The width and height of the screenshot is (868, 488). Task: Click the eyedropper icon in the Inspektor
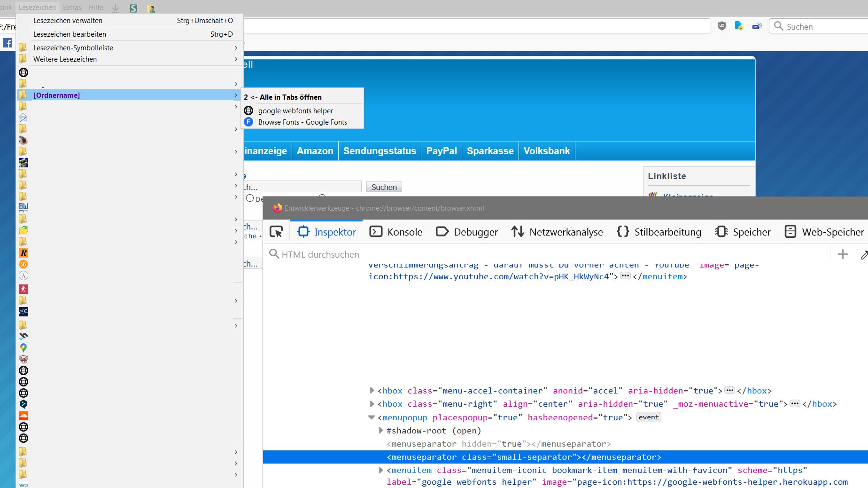click(863, 255)
